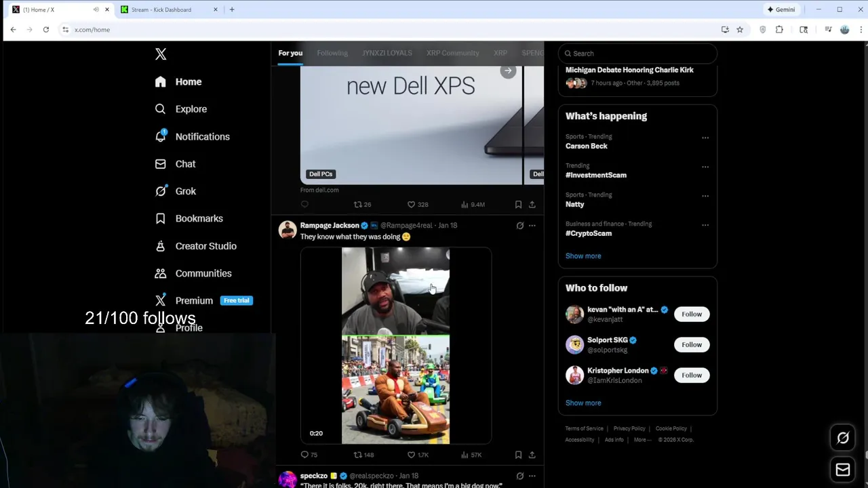Bookmark the Dell XPS ad post

(x=518, y=204)
